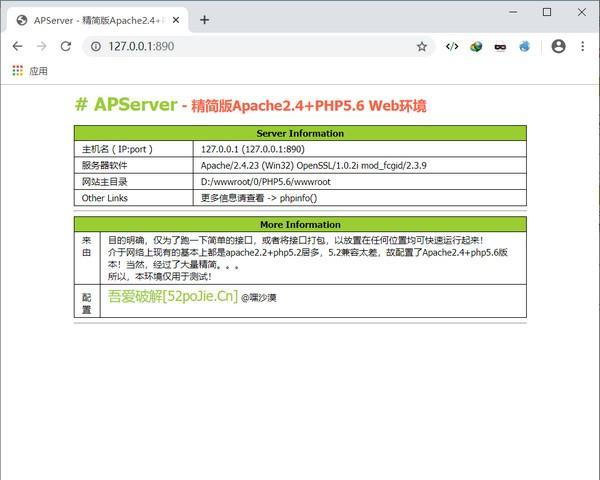Select the D:/wwwroot/0/PHP5.6/wwwroot path
The width and height of the screenshot is (600, 480).
266,181
